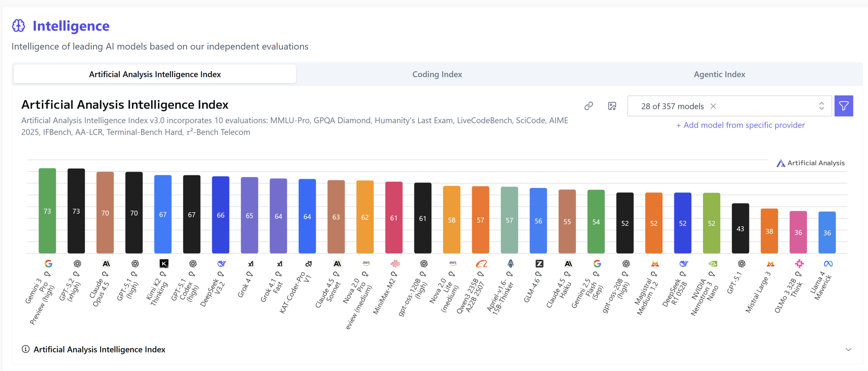This screenshot has height=371, width=868.
Task: Click the Qwen3 235B Alibaba logo
Action: (481, 264)
